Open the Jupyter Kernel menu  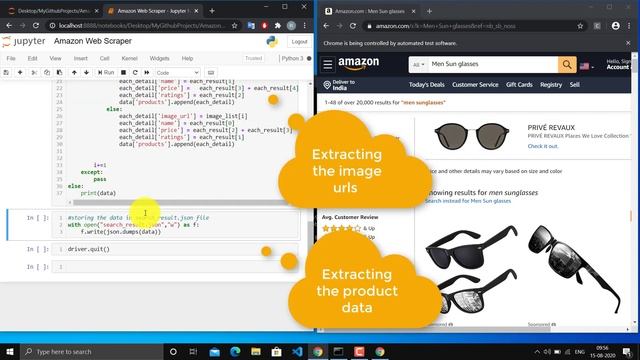pos(129,58)
